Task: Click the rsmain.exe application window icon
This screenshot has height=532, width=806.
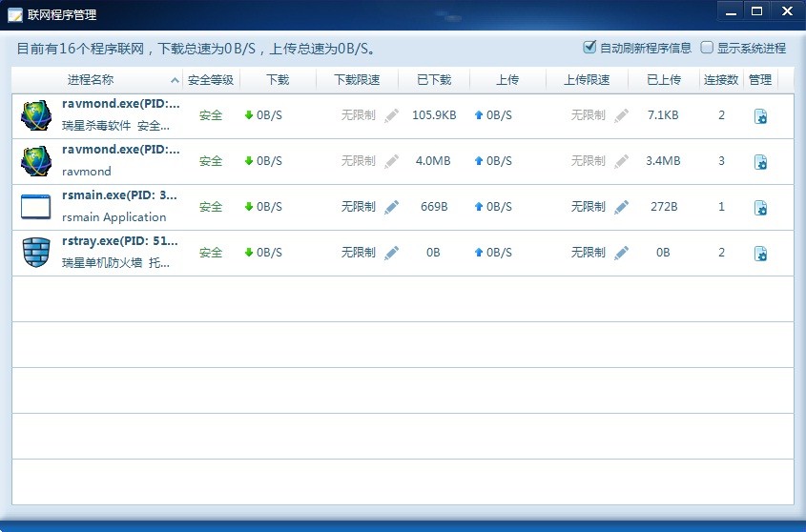Action: click(x=35, y=207)
